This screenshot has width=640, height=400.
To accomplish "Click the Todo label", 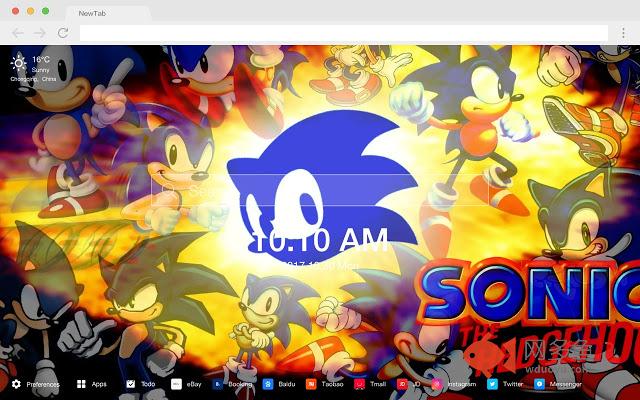I will click(148, 384).
